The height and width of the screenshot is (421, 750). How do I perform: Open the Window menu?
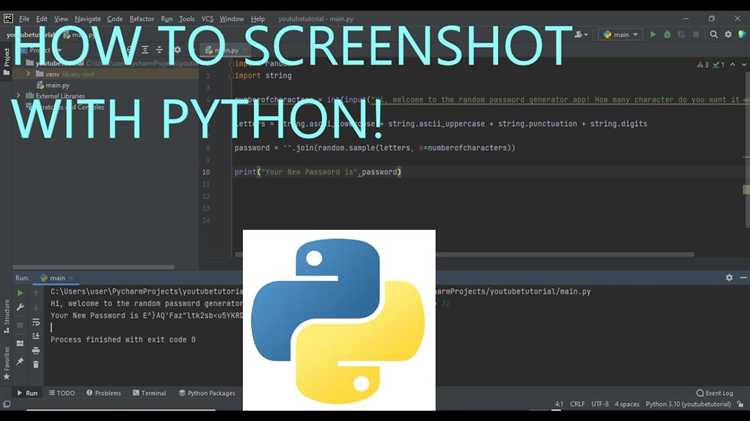point(232,19)
